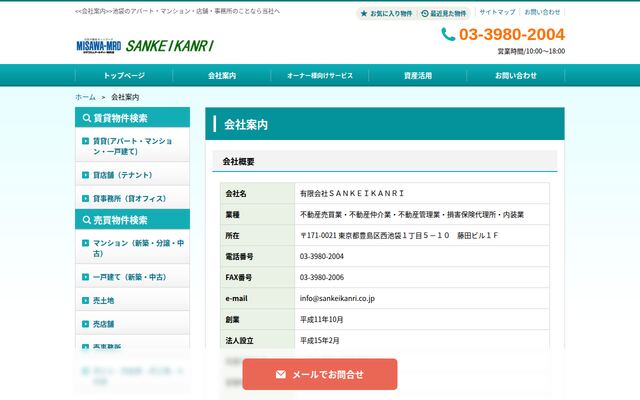Click the 売買物件検索 sidebar heading
The height and width of the screenshot is (400, 640).
tap(133, 220)
